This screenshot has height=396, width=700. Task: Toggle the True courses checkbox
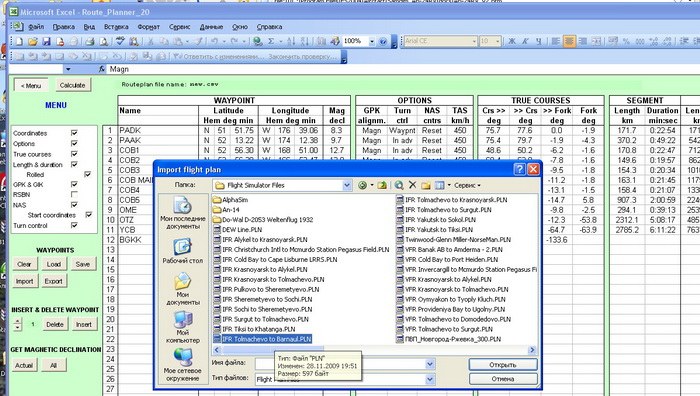(74, 154)
